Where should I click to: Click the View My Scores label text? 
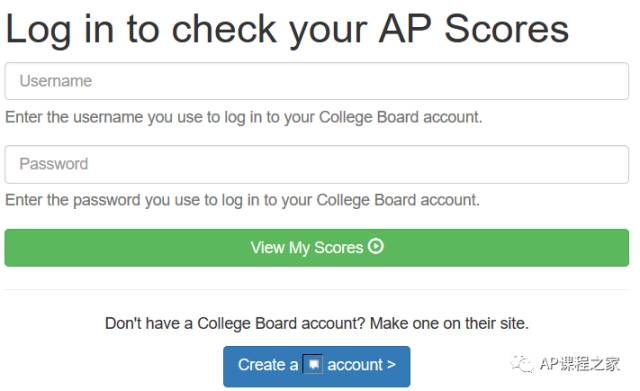click(x=307, y=248)
